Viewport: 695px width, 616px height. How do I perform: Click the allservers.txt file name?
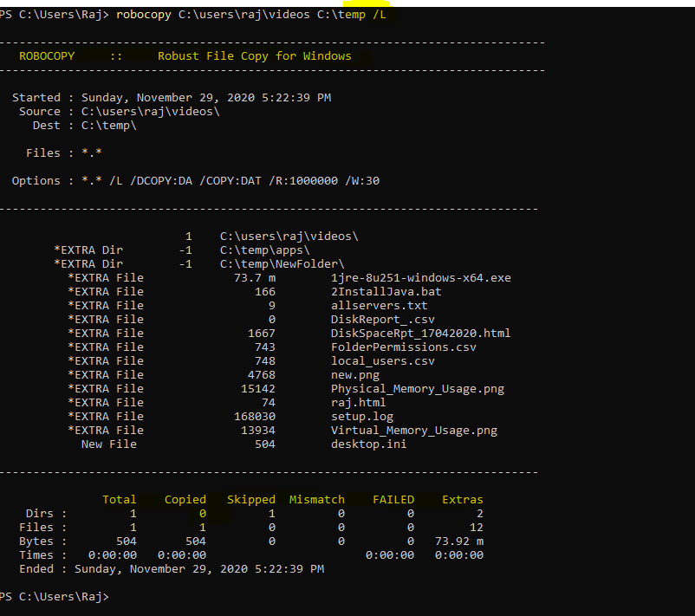point(379,305)
